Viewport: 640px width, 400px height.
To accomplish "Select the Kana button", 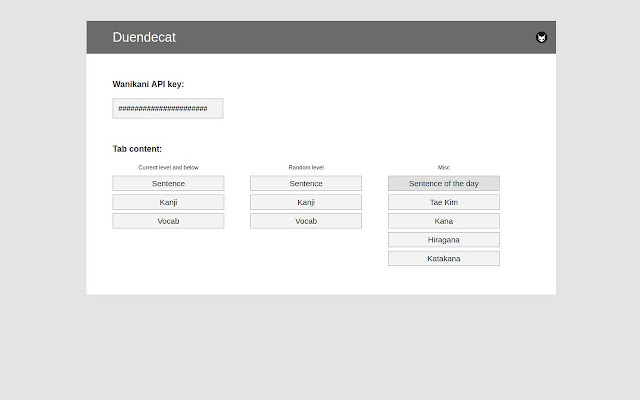I will 444,221.
